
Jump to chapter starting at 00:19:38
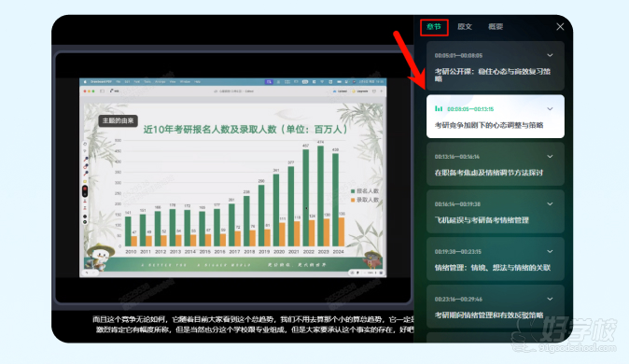[x=496, y=259]
